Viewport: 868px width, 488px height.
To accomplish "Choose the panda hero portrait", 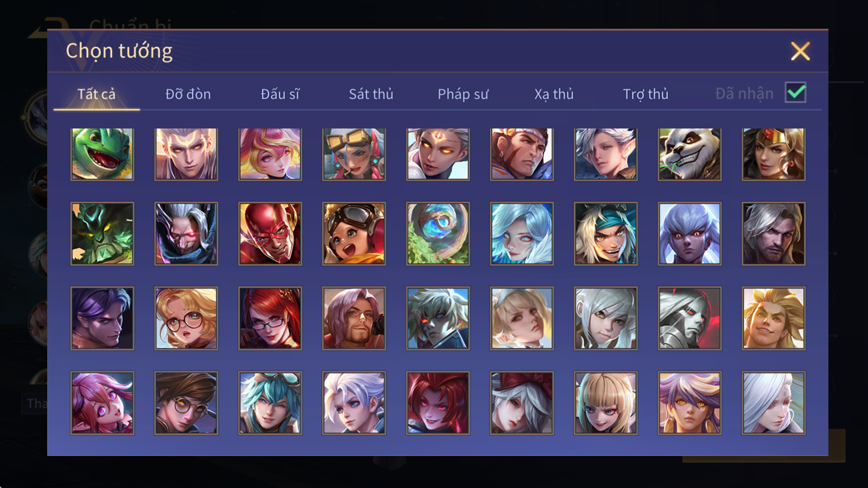I will point(690,154).
